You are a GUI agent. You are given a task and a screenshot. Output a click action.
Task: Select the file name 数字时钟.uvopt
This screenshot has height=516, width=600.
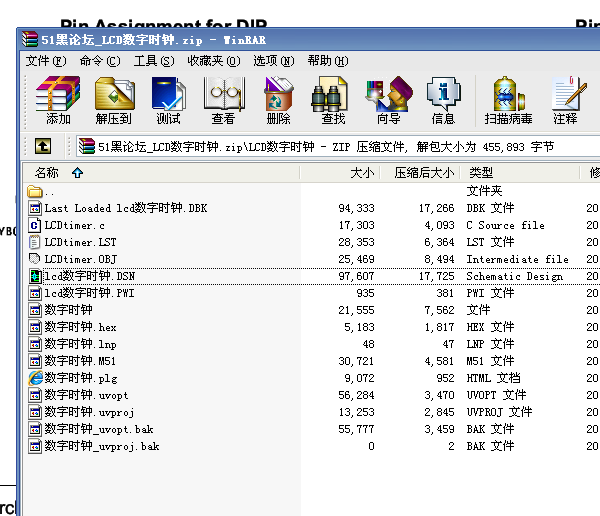[86, 395]
